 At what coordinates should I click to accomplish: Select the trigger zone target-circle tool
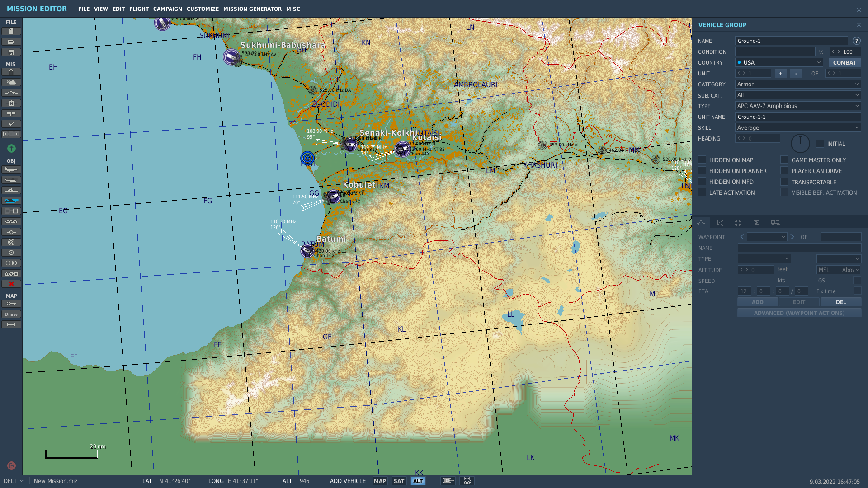(11, 242)
